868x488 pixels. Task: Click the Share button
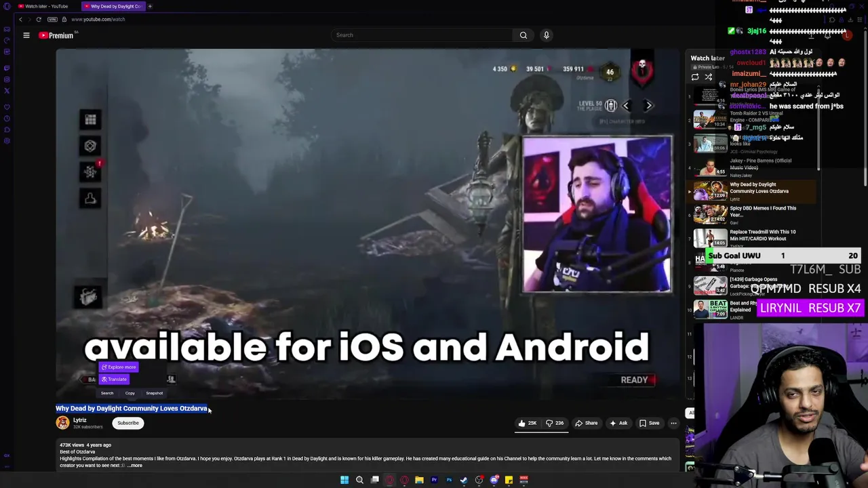click(586, 423)
